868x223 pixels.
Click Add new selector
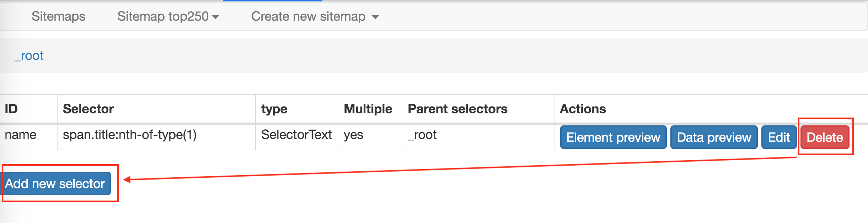point(55,183)
